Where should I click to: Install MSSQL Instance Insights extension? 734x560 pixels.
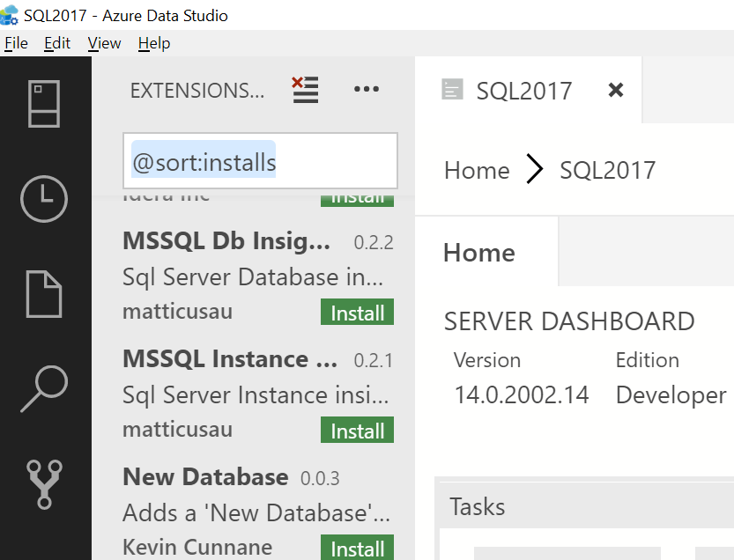tap(357, 431)
